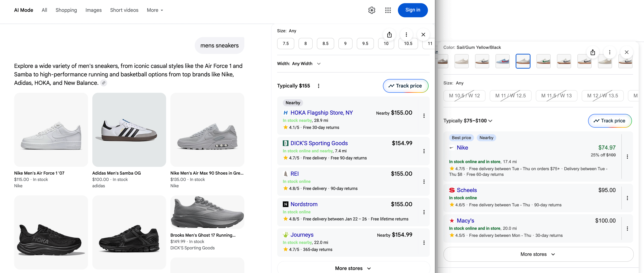Switch to the Shopping tab

pos(66,10)
